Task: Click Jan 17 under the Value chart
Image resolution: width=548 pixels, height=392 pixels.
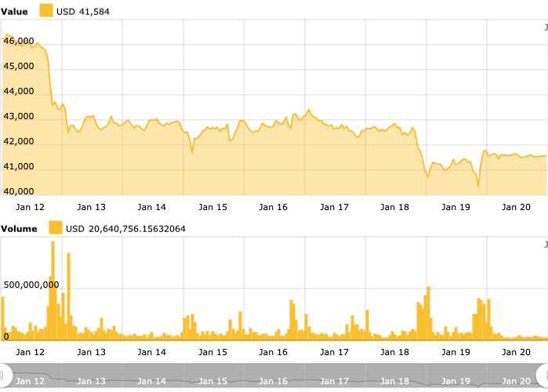Action: pos(334,207)
